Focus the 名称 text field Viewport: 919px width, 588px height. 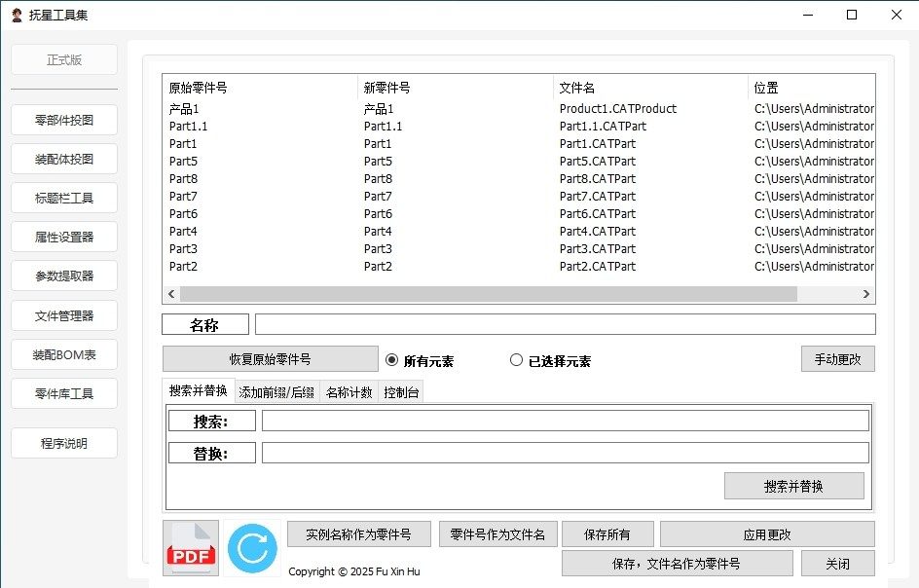[566, 324]
